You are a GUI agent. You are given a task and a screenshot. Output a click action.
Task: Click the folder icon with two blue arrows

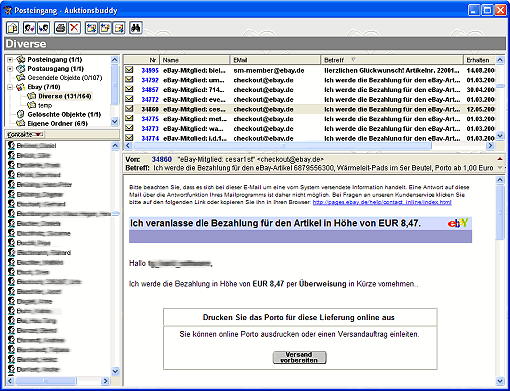[x=91, y=28]
